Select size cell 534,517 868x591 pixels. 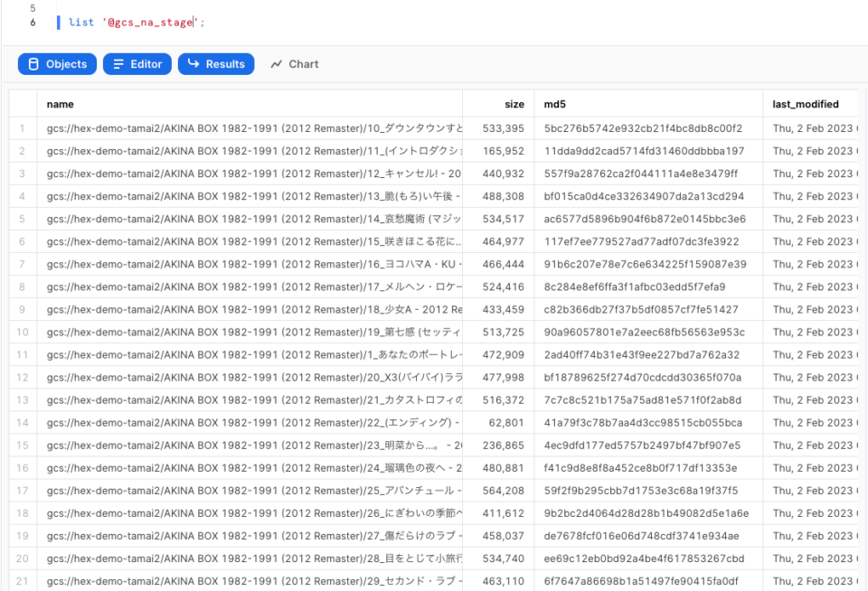[498, 219]
